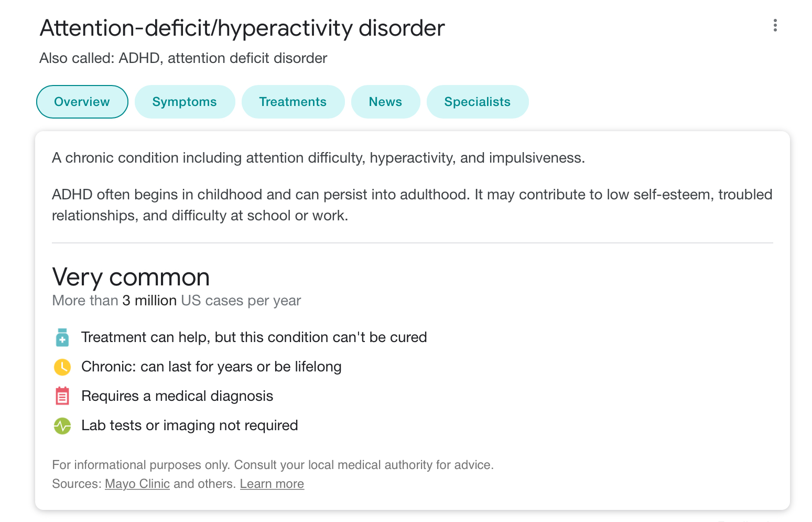Follow the Learn more link
Image resolution: width=812 pixels, height=522 pixels.
(272, 484)
